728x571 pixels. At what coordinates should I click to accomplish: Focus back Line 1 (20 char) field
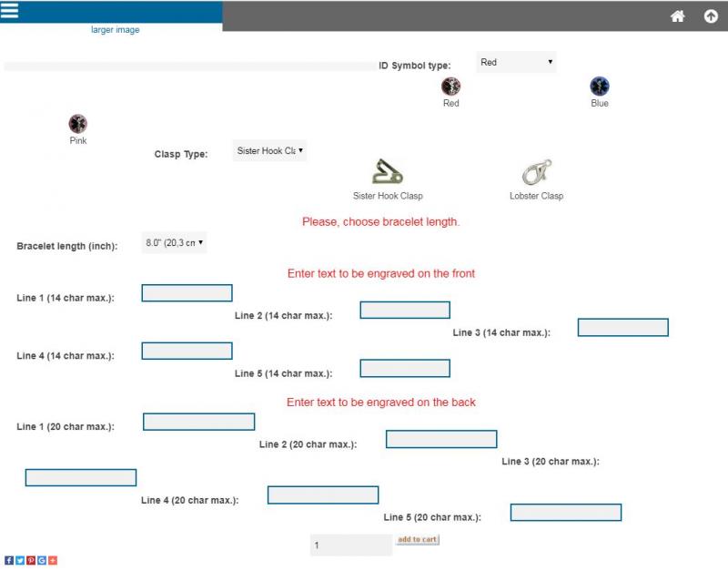pos(198,422)
